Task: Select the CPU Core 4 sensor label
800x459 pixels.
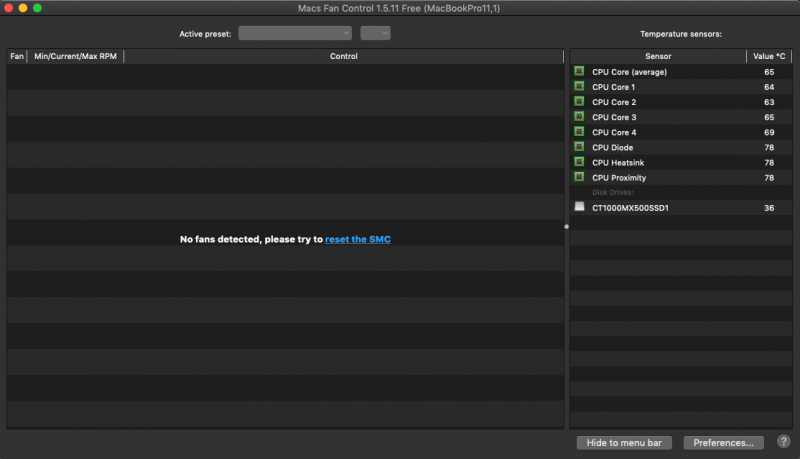Action: click(x=614, y=132)
